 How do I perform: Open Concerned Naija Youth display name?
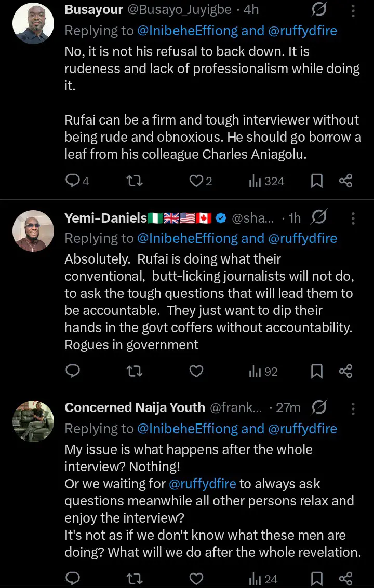click(x=135, y=408)
